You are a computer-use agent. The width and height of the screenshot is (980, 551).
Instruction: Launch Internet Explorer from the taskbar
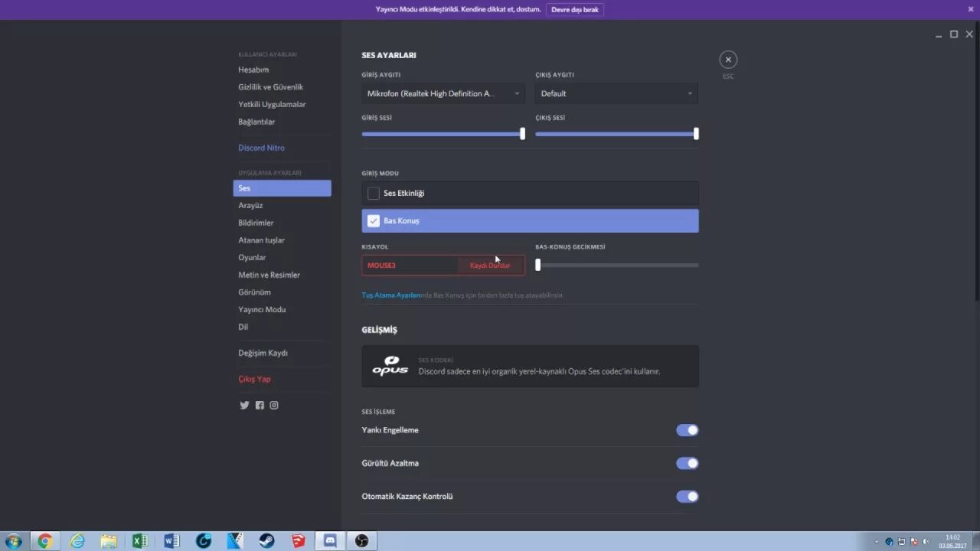pos(77,541)
